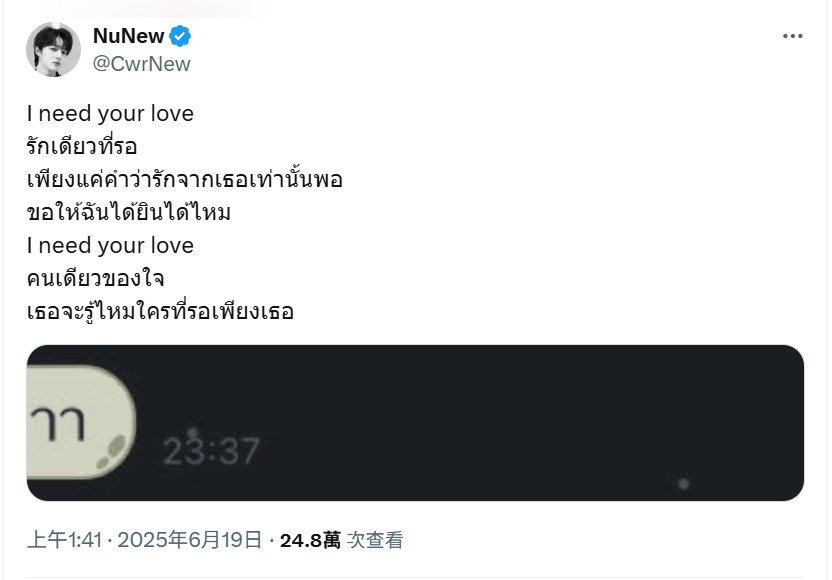
Task: Click the 次查看 views label
Action: (375, 540)
